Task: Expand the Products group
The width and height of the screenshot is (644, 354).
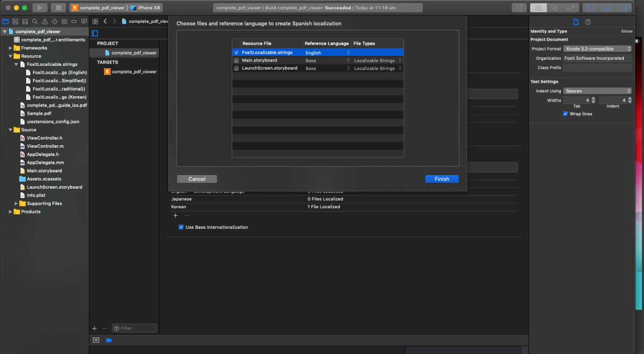Action: [x=10, y=212]
